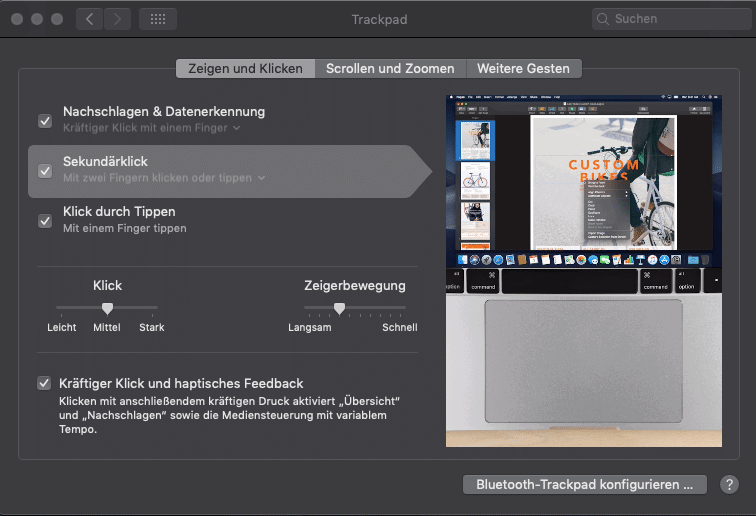The height and width of the screenshot is (516, 756).
Task: Open help with the question mark button
Action: pyautogui.click(x=729, y=485)
